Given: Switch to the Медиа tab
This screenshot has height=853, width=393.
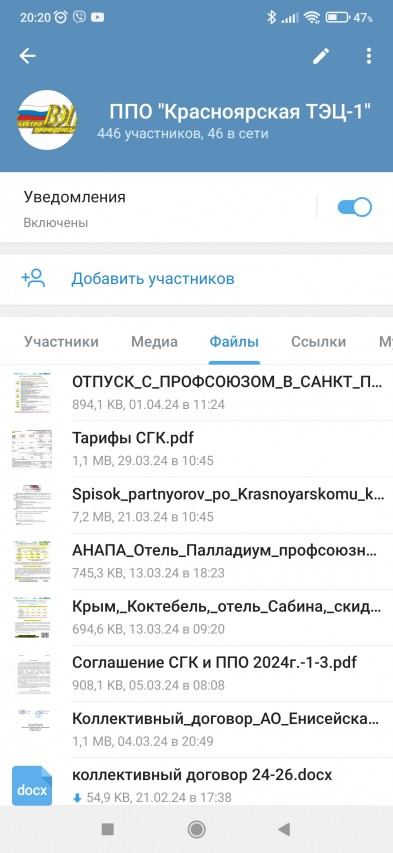Looking at the screenshot, I should click(155, 342).
